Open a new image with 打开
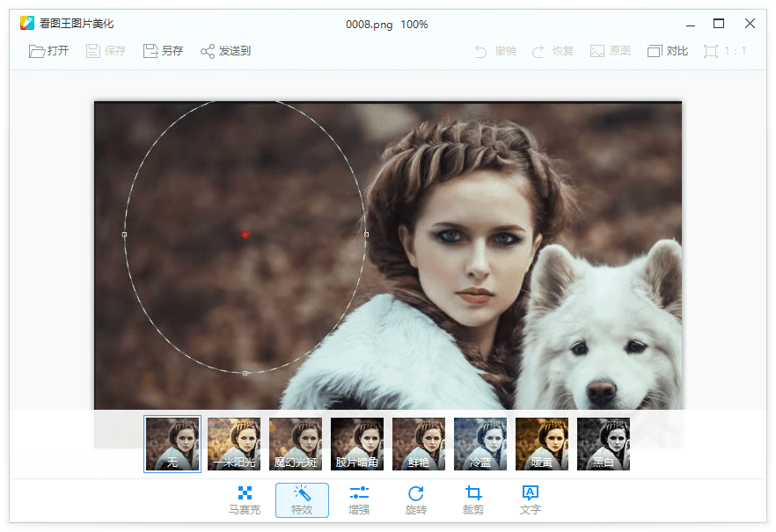Screen dimensions: 776x532 48,50
